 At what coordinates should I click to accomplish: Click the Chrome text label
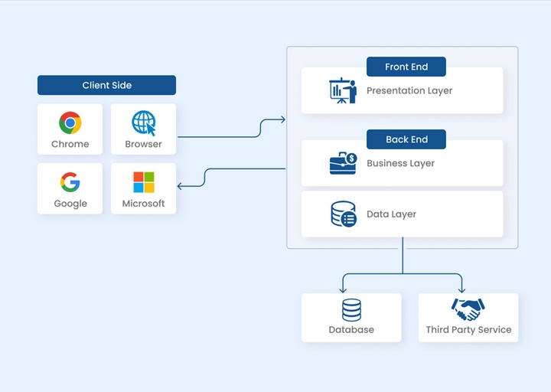(x=70, y=144)
